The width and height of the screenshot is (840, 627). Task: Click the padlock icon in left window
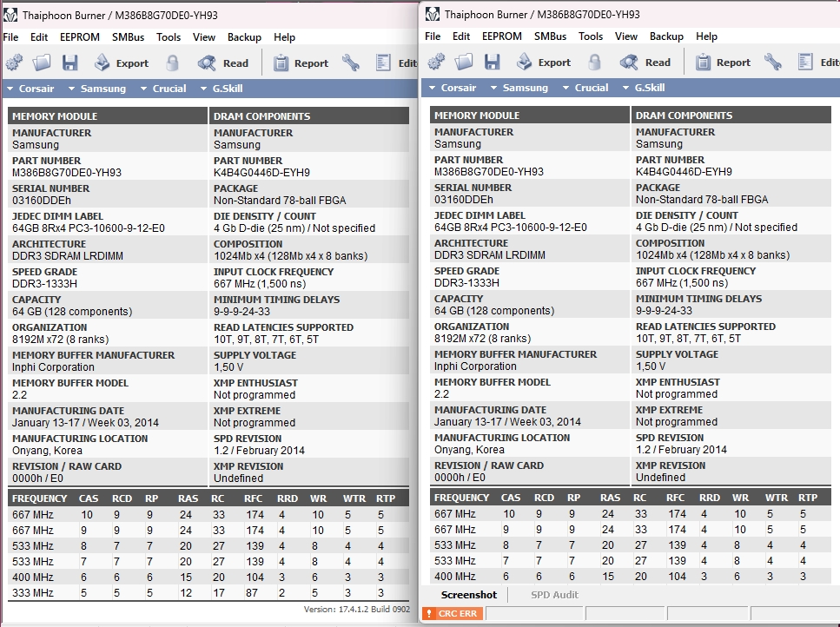[172, 63]
